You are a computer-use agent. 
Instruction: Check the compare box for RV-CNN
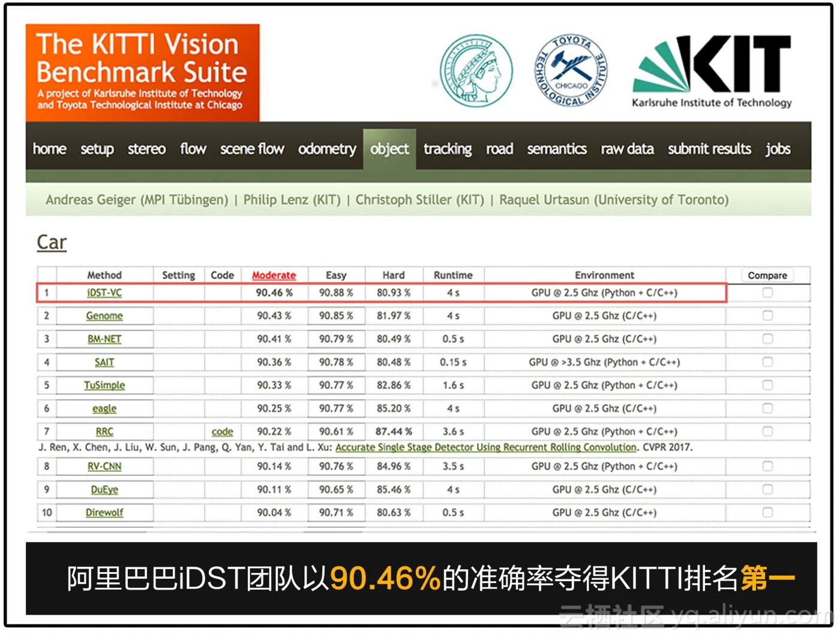[767, 466]
